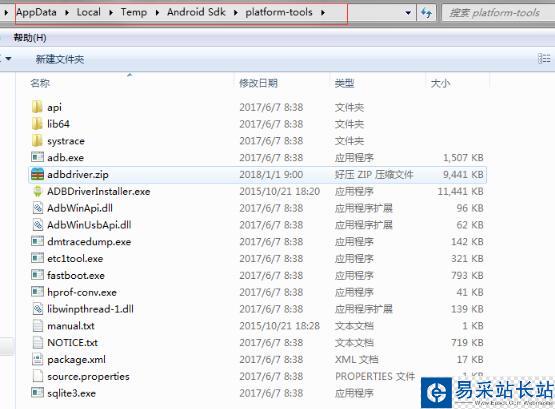Go to Temp in the breadcrumb
Screen dimensions: 555x409
(133, 12)
